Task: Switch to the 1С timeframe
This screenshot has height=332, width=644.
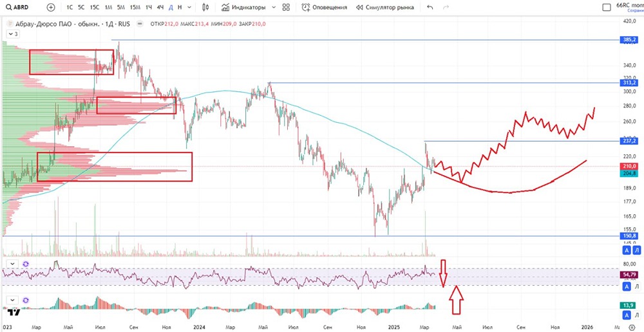Action: point(70,7)
